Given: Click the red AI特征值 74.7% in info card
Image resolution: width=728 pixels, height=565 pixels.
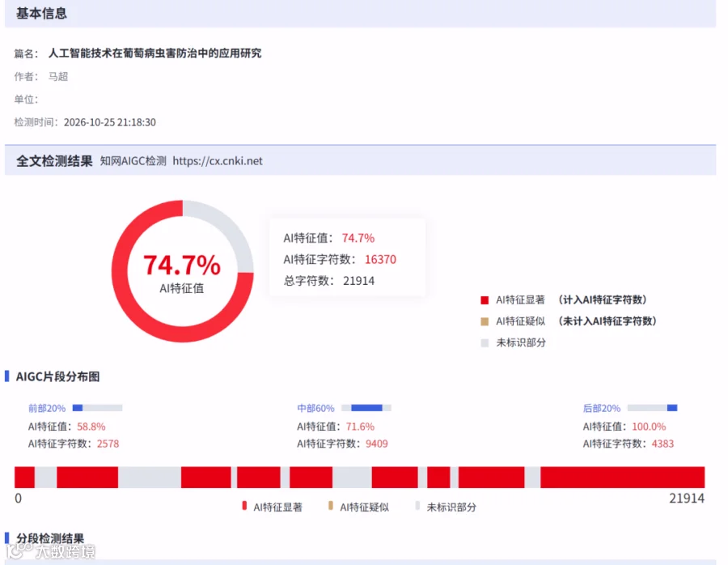Looking at the screenshot, I should 358,238.
